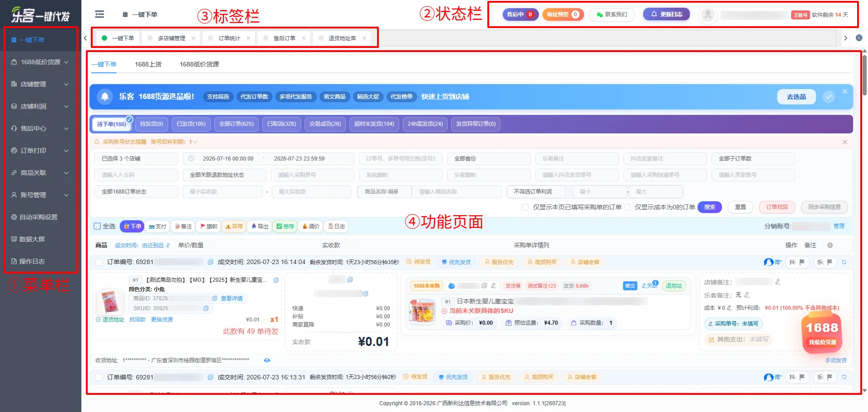Enable 仅显示本页已填写采购单的订单
This screenshot has height=412, width=868.
tap(525, 207)
